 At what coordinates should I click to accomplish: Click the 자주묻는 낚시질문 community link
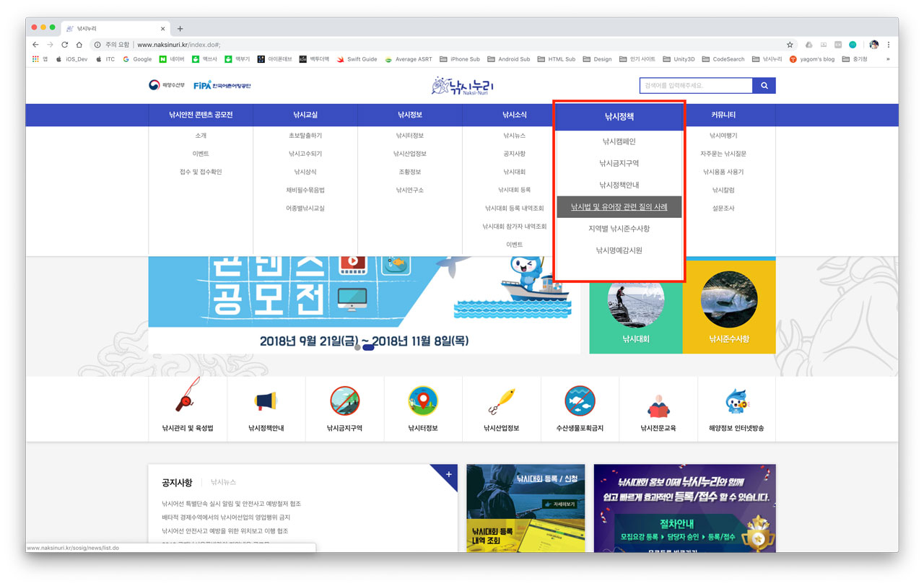tap(723, 154)
